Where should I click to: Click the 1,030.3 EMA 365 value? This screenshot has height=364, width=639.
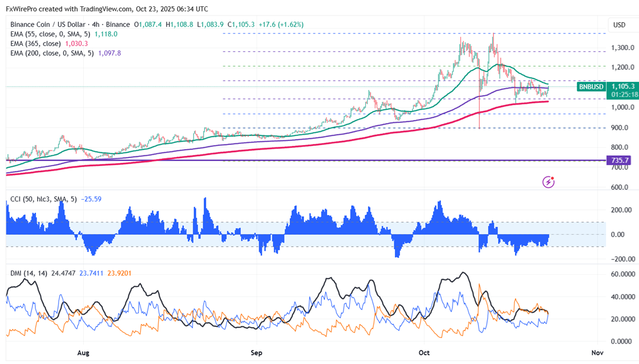pyautogui.click(x=77, y=44)
